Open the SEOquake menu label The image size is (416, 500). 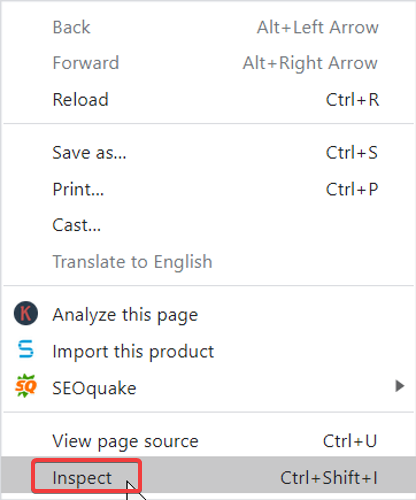94,389
